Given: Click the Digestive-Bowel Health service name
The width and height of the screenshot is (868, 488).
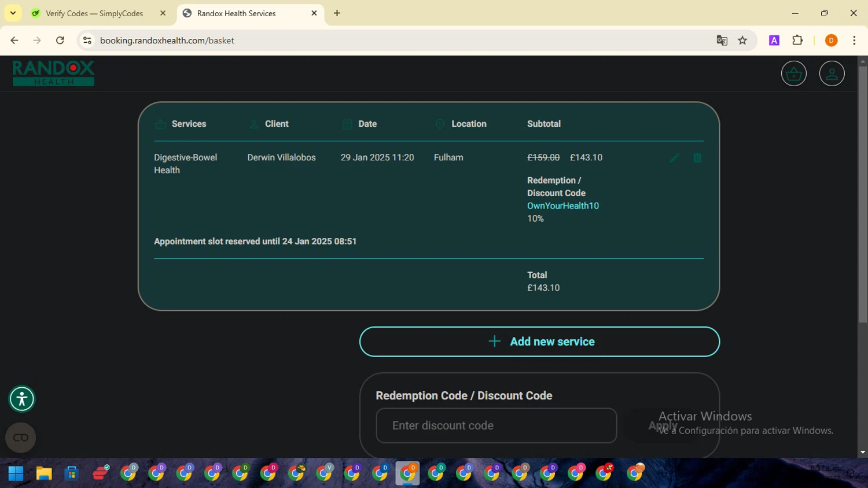Looking at the screenshot, I should pyautogui.click(x=185, y=164).
